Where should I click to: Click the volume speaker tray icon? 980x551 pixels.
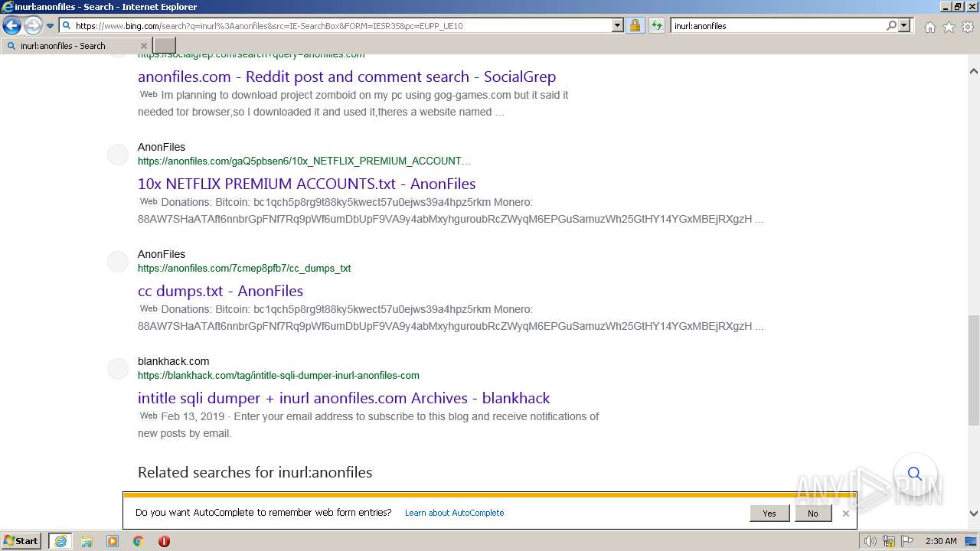[871, 541]
